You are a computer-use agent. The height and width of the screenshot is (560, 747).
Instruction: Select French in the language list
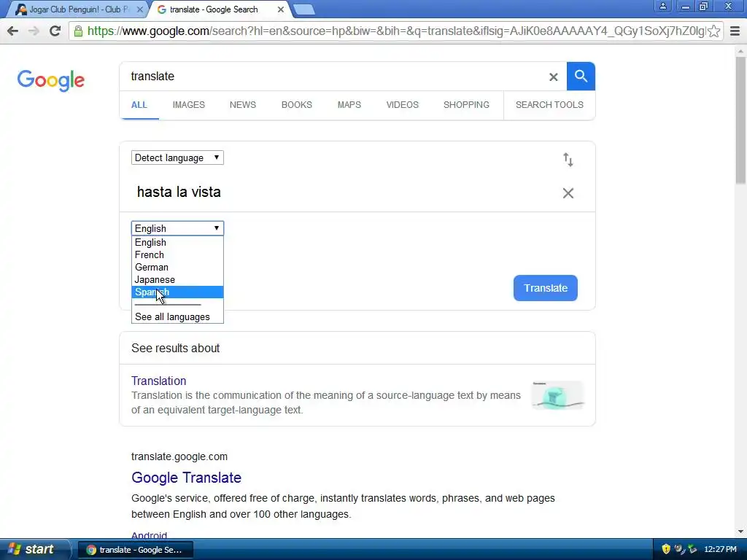(x=177, y=254)
